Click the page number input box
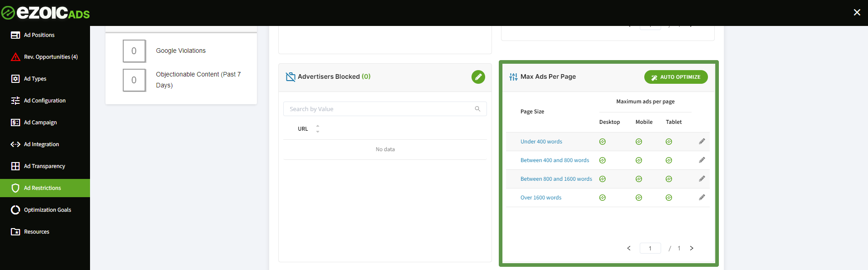Viewport: 868px width, 270px height. click(650, 248)
